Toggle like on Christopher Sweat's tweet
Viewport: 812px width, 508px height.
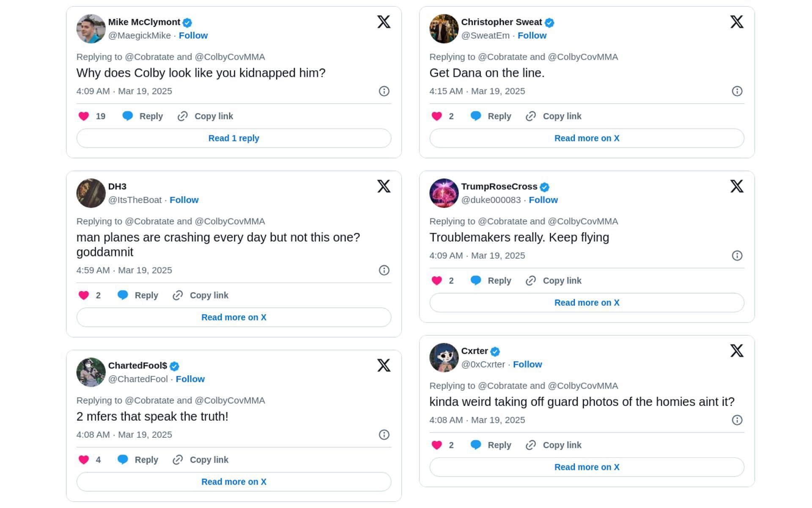point(438,116)
